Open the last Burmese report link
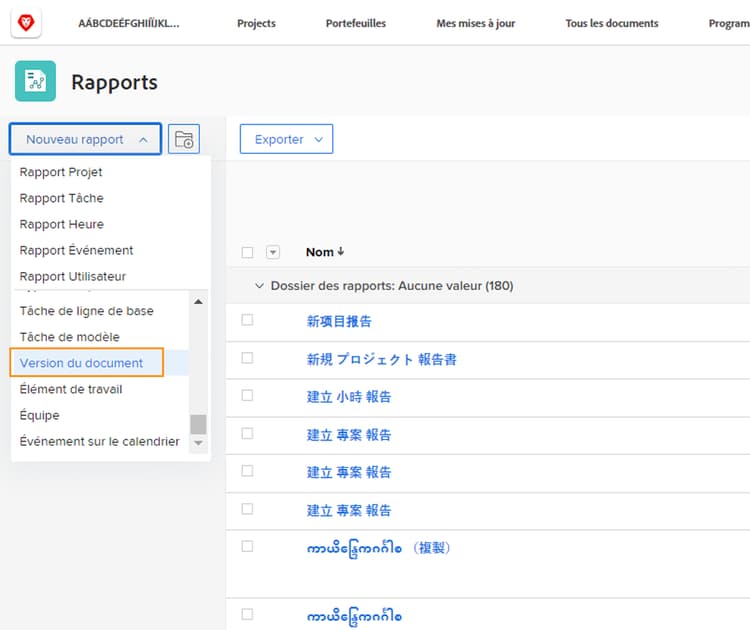Screen dimensions: 750x630 [354, 616]
